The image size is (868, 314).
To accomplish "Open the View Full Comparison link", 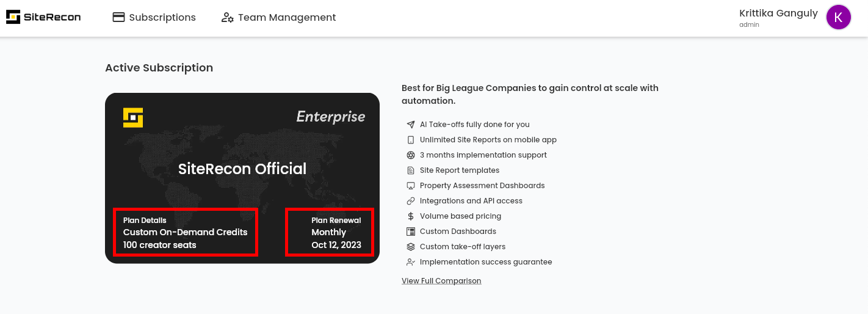I will pyautogui.click(x=441, y=281).
